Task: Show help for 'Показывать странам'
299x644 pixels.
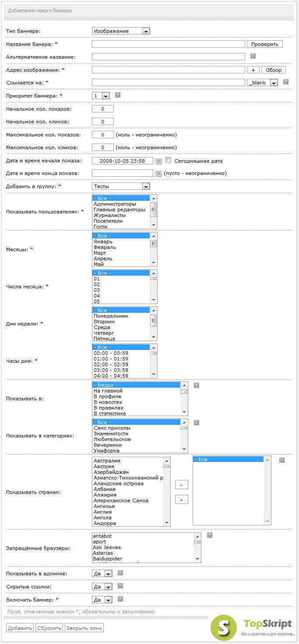Action: (x=282, y=460)
